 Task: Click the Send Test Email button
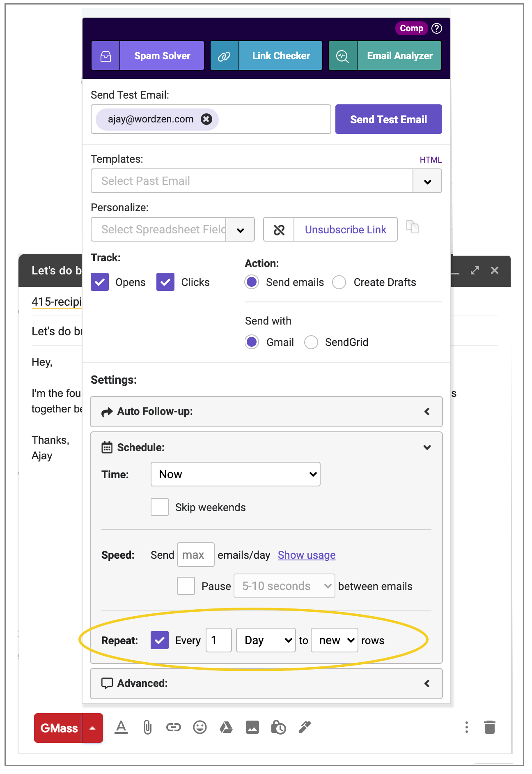(389, 119)
